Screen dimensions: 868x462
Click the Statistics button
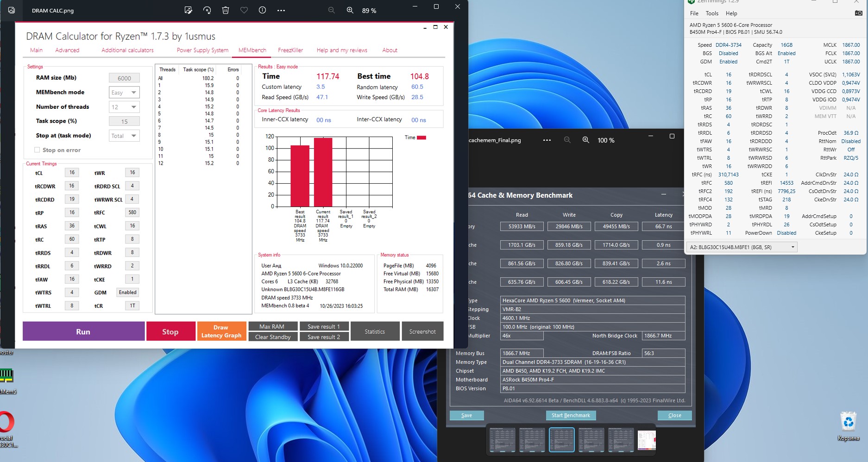click(375, 331)
